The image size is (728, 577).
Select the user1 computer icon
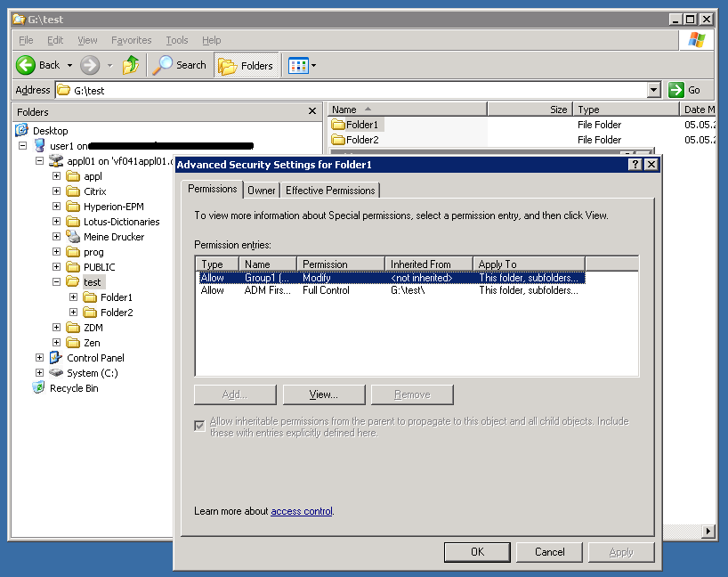pos(40,145)
